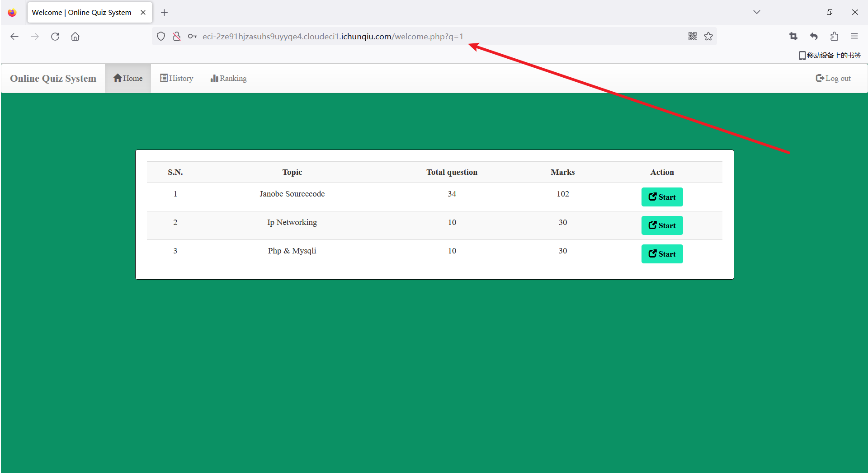This screenshot has height=473, width=868.
Task: Close the Welcome Online Quiz System tab
Action: [143, 13]
